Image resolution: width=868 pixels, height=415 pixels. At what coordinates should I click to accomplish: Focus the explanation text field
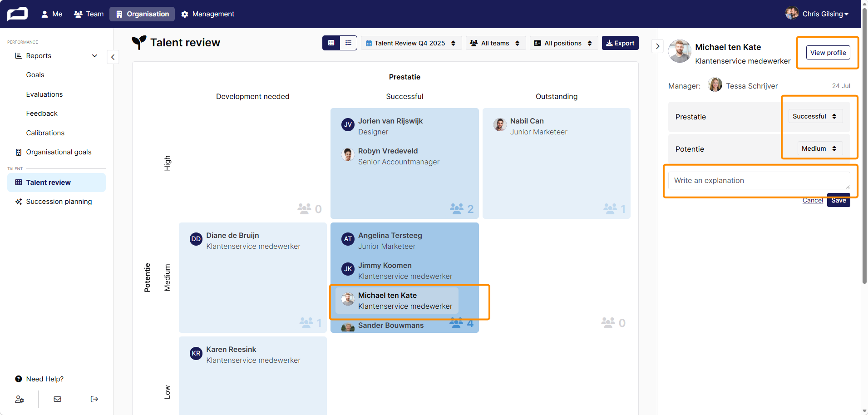[759, 181]
